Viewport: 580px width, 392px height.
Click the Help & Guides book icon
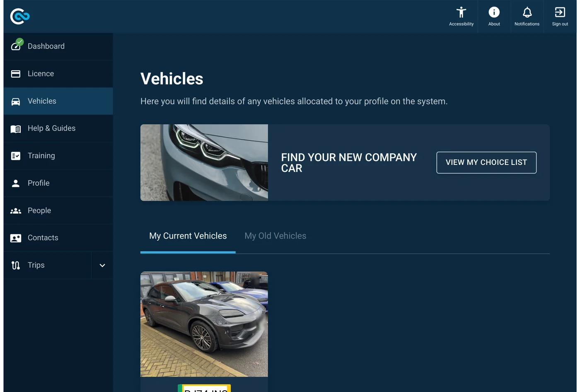click(16, 129)
